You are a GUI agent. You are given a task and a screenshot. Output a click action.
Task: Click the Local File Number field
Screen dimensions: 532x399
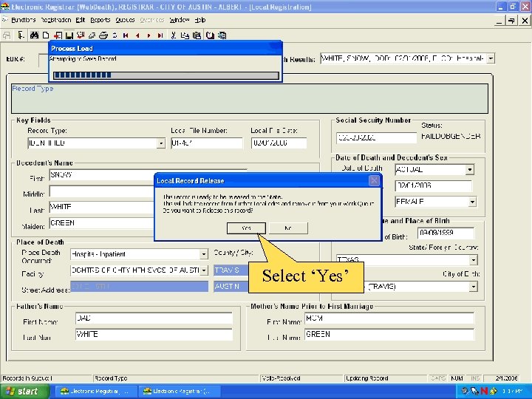[x=207, y=143]
